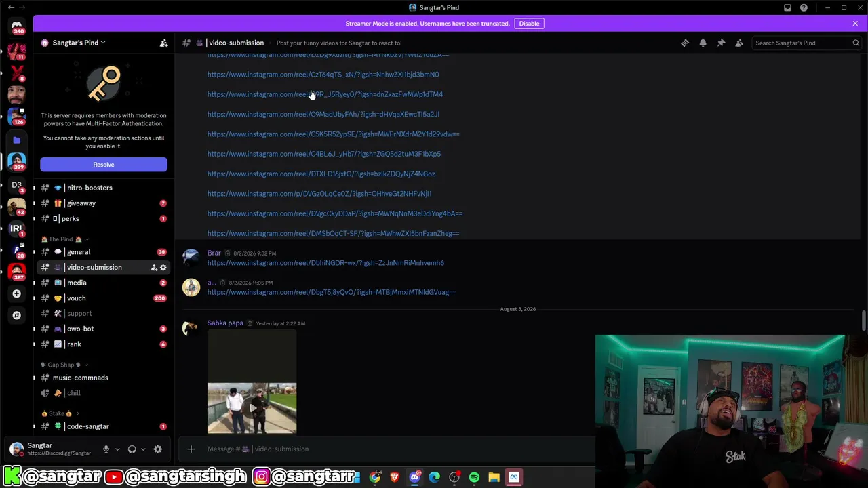This screenshot has width=868, height=488.
Task: Open Brar's Instagram reel link
Action: pos(325,263)
